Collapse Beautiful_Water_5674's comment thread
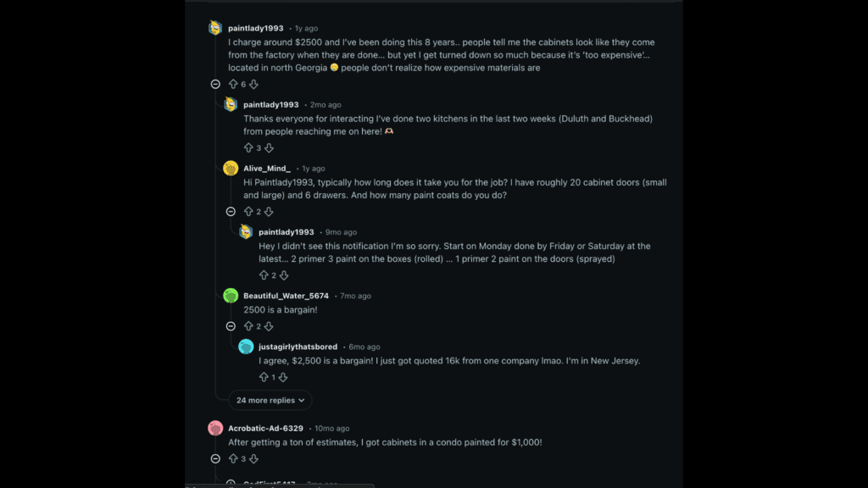Image resolution: width=868 pixels, height=488 pixels. coord(229,325)
